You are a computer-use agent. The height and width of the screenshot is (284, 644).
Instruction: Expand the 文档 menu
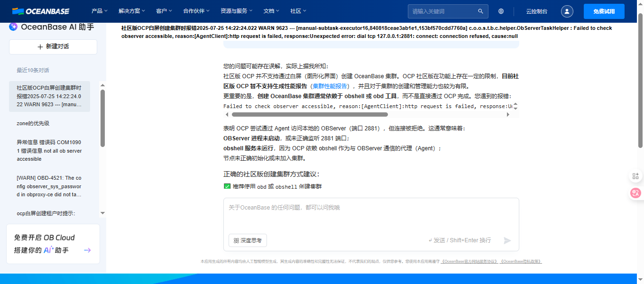click(272, 11)
